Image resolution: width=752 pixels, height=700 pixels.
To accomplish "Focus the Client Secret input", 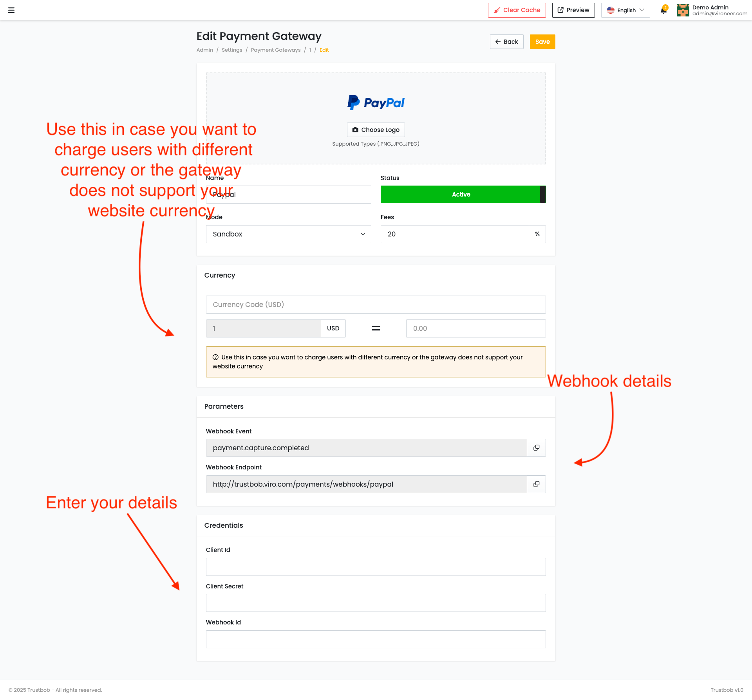I will [x=376, y=603].
